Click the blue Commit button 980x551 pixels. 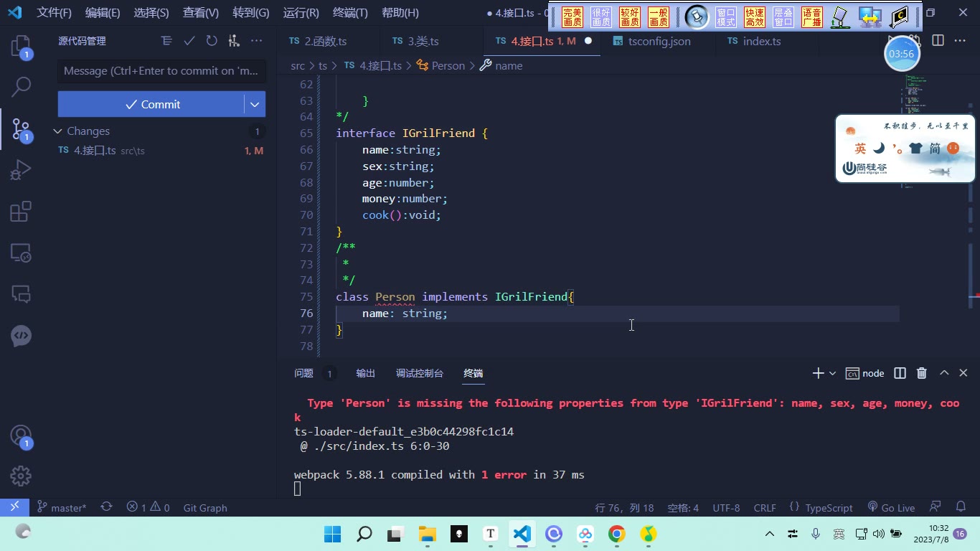click(151, 104)
